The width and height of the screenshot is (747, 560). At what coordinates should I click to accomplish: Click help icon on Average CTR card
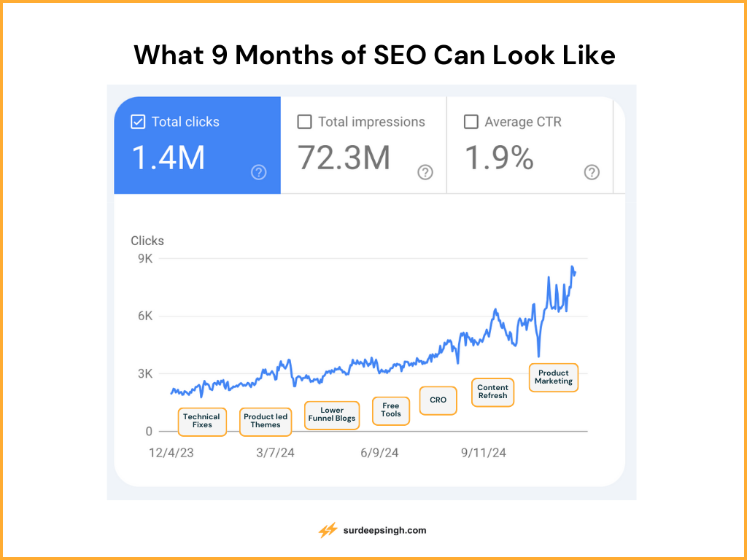[x=592, y=173]
